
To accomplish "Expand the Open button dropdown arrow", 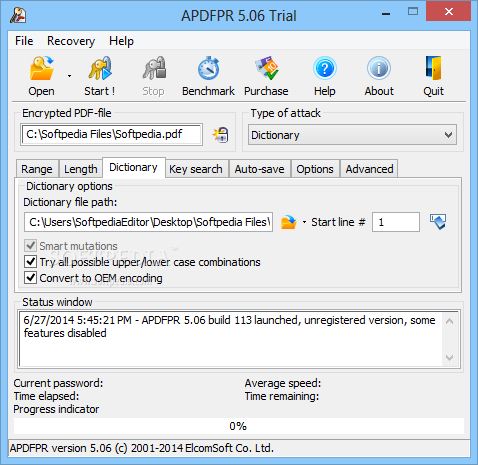I will coord(69,76).
